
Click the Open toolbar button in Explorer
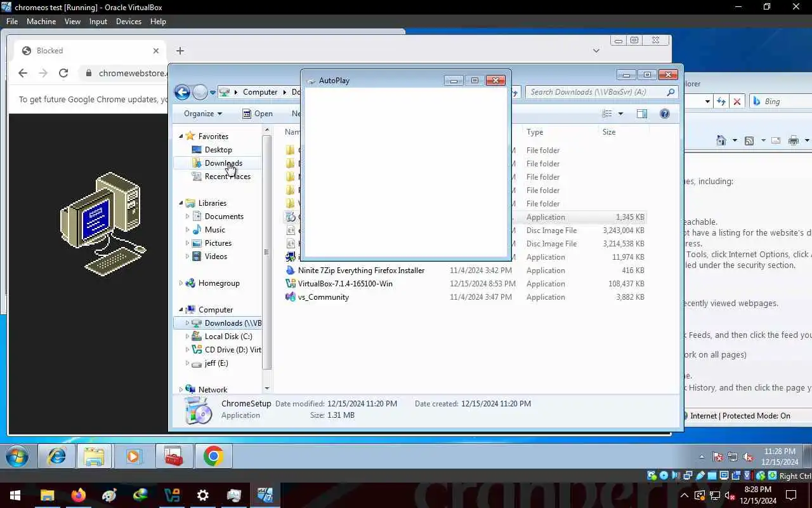[x=258, y=114]
